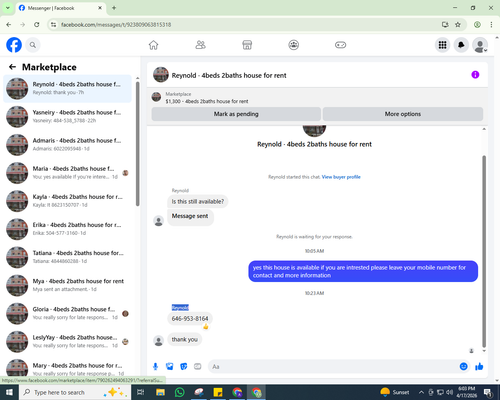The width and height of the screenshot is (500, 400).
Task: Show hidden system tray icons
Action: (421, 392)
